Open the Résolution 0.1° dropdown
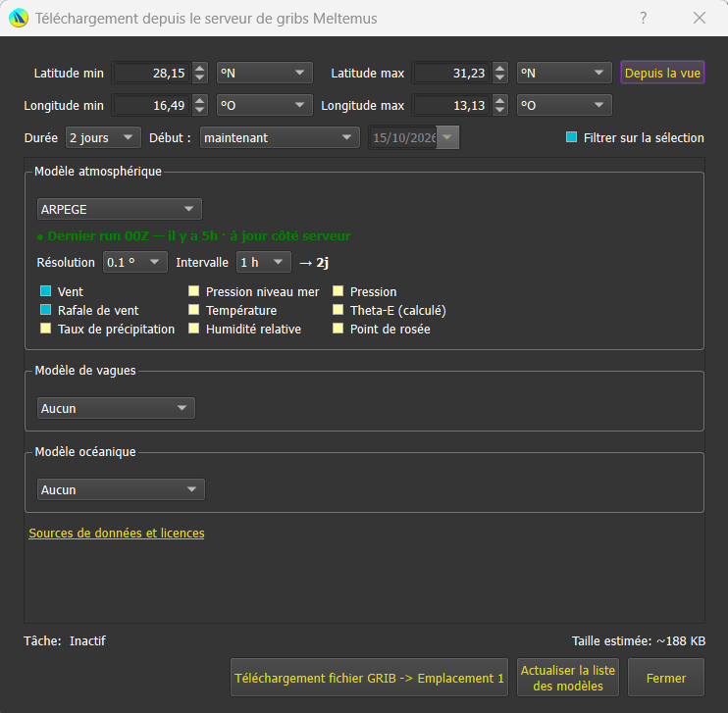Viewport: 728px width, 713px height. pyautogui.click(x=135, y=262)
